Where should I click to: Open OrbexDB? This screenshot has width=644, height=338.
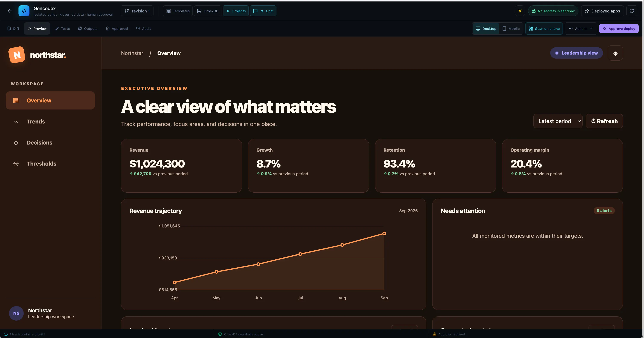pos(208,11)
